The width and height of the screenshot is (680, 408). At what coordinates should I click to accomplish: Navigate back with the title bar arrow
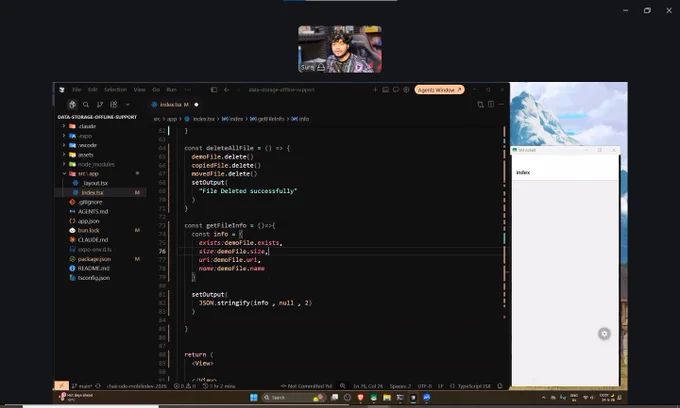pyautogui.click(x=226, y=90)
